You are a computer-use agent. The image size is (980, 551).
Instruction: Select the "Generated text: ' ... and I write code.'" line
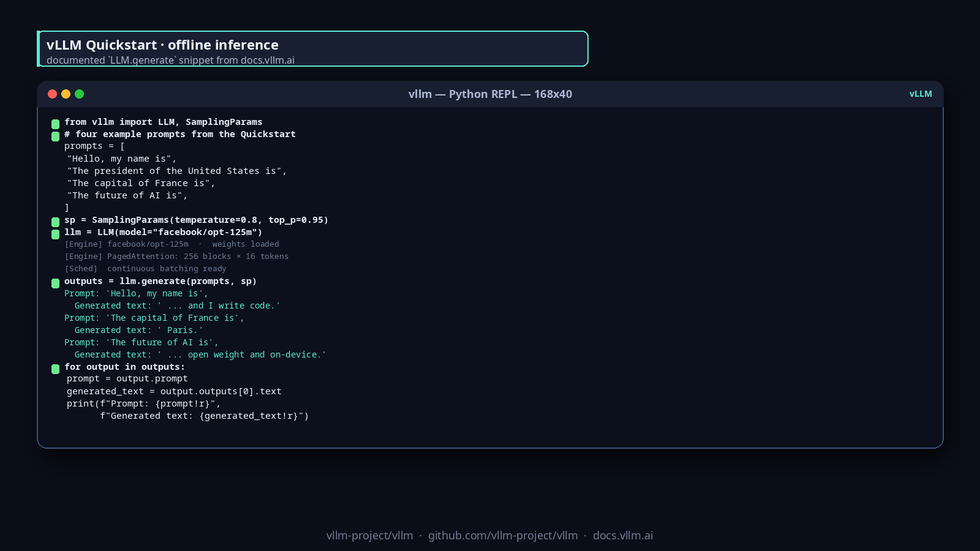(178, 305)
